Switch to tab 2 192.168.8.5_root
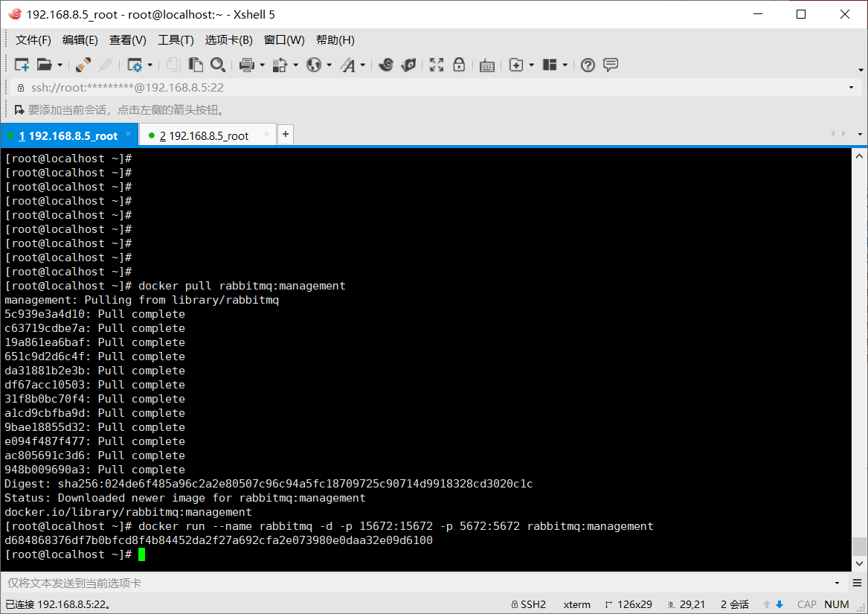 (x=205, y=135)
